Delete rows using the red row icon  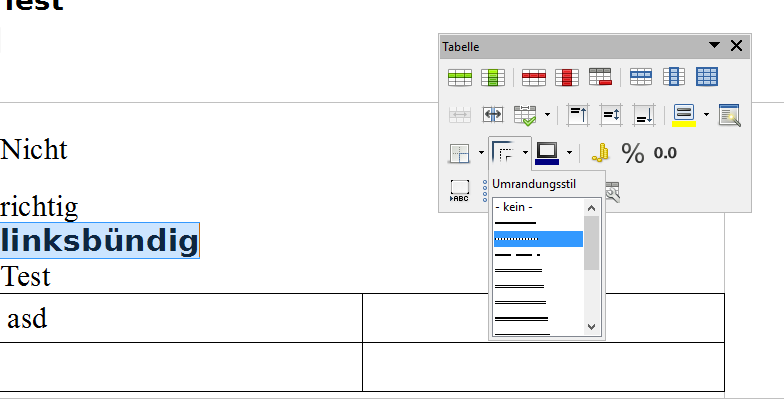[x=534, y=77]
